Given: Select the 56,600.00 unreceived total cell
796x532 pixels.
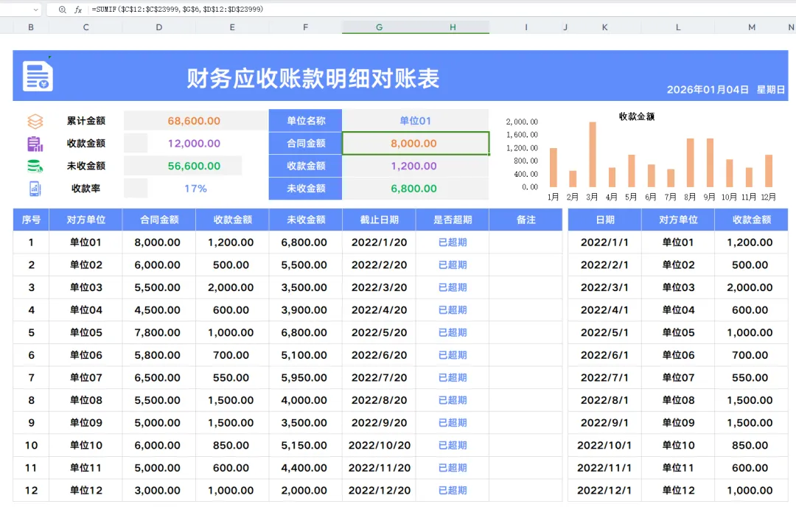Looking at the screenshot, I should 194,166.
